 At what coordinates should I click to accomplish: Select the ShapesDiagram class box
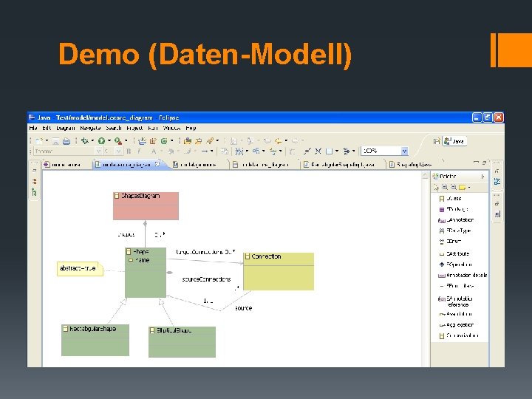click(x=146, y=206)
